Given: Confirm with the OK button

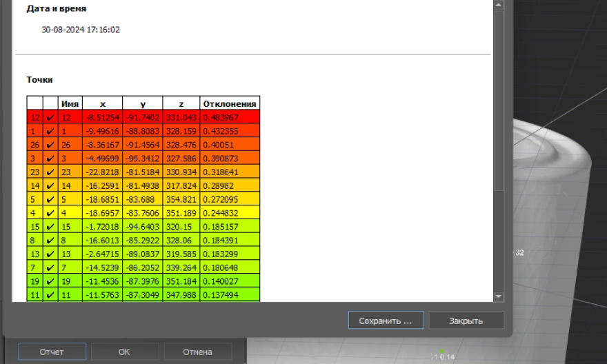Looking at the screenshot, I should pyautogui.click(x=125, y=352).
